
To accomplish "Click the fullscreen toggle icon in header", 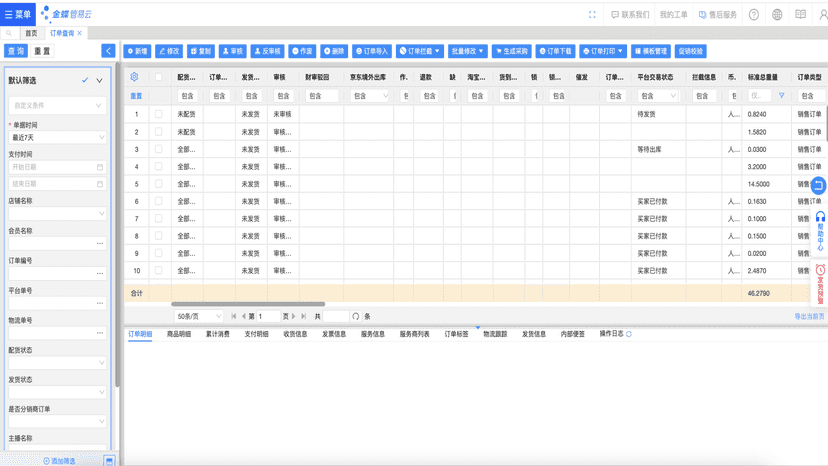I will [x=592, y=15].
